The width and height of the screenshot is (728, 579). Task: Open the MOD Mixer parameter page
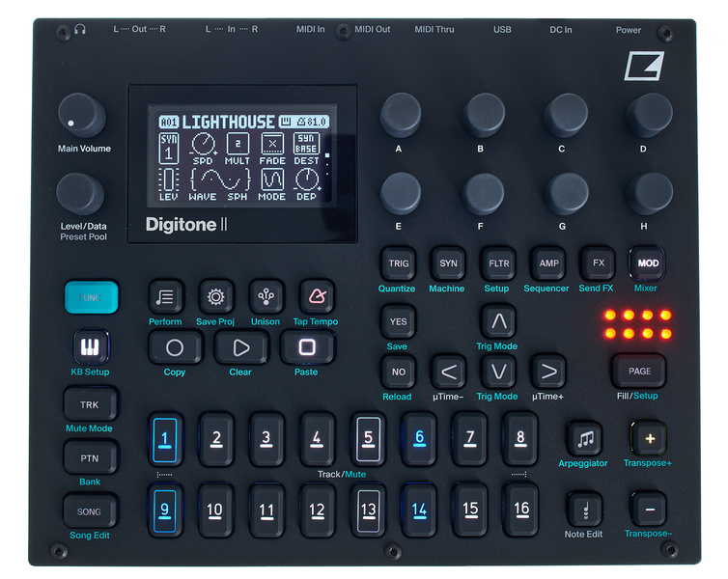[648, 263]
